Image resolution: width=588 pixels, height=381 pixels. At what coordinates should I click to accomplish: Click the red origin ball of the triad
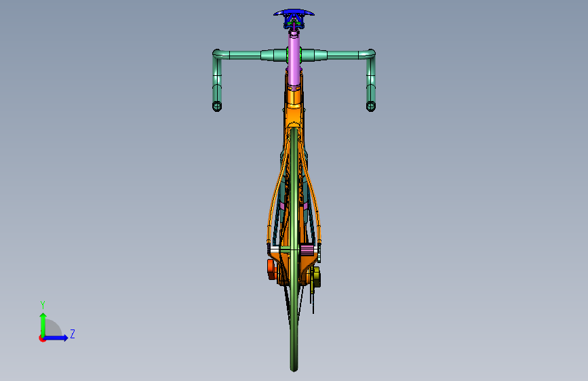42,338
